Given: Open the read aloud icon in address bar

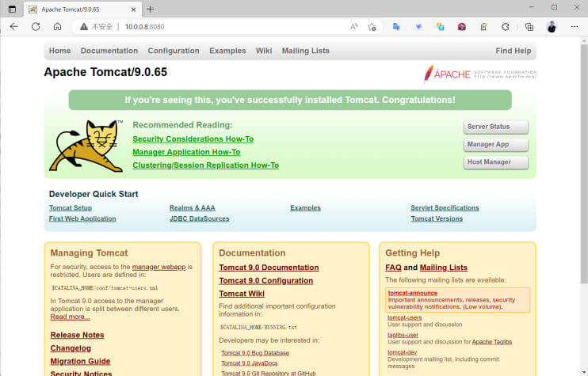Looking at the screenshot, I should (354, 27).
